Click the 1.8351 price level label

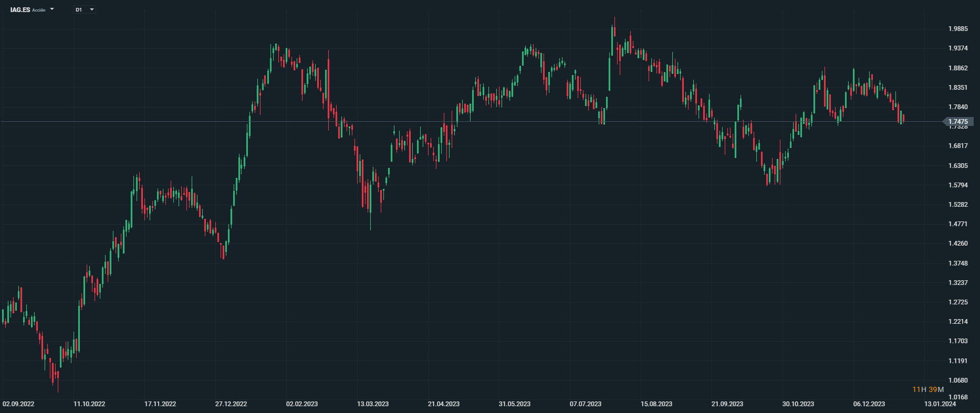tap(958, 88)
